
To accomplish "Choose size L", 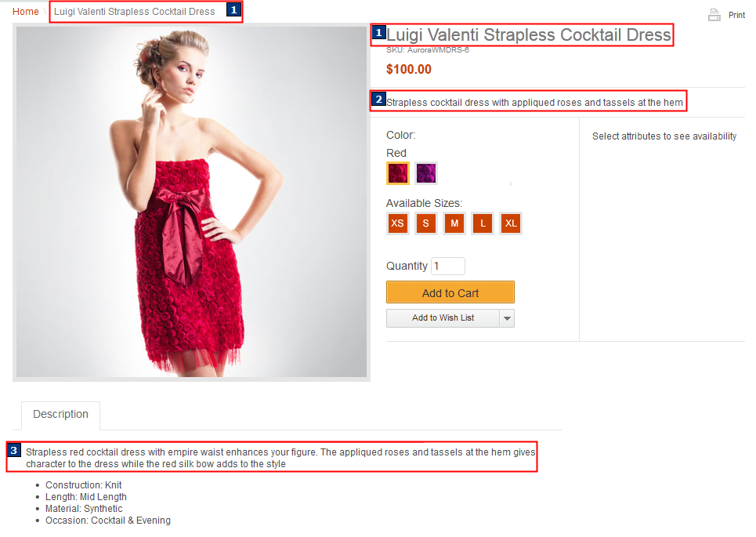I will coord(483,223).
